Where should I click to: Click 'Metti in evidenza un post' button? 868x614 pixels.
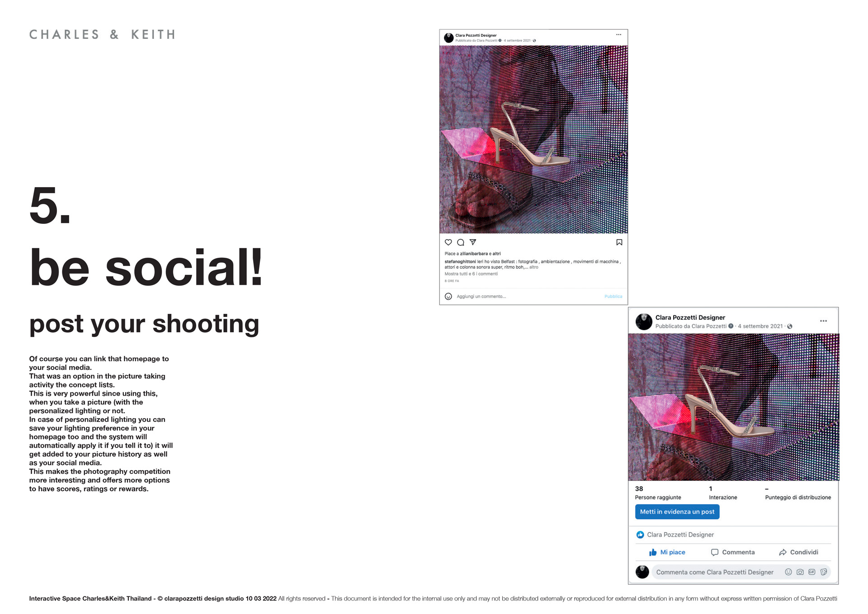tap(677, 512)
